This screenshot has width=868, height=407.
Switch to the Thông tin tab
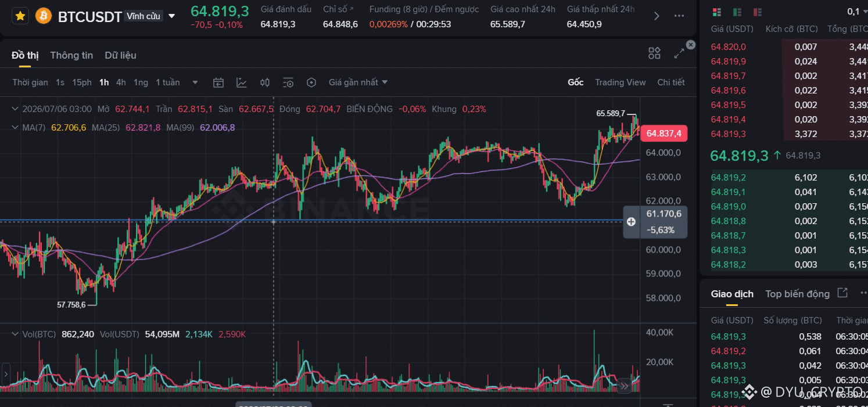(71, 55)
